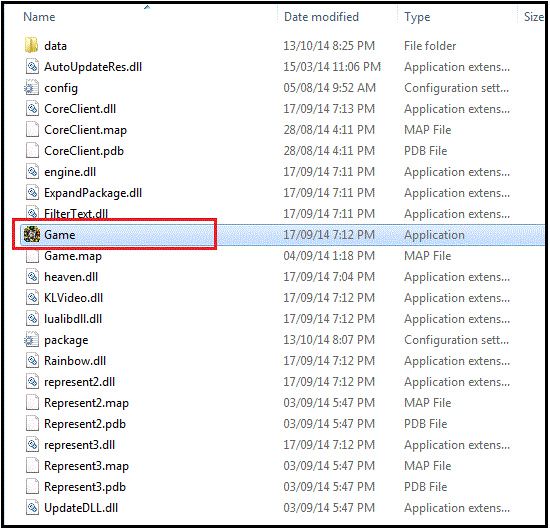The image size is (550, 530).
Task: Click the data folder icon
Action: pyautogui.click(x=32, y=46)
